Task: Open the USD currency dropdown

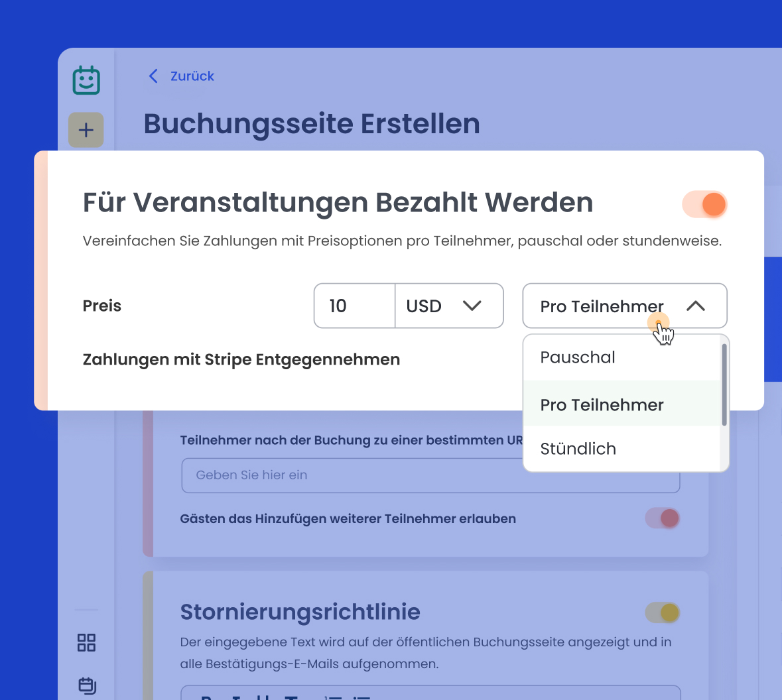Action: (449, 306)
